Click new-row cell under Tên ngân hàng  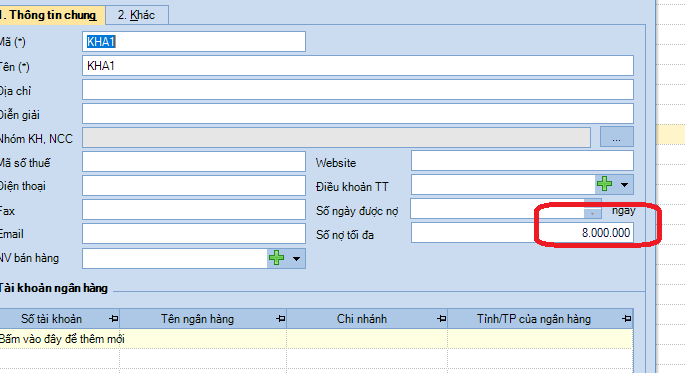tap(203, 339)
